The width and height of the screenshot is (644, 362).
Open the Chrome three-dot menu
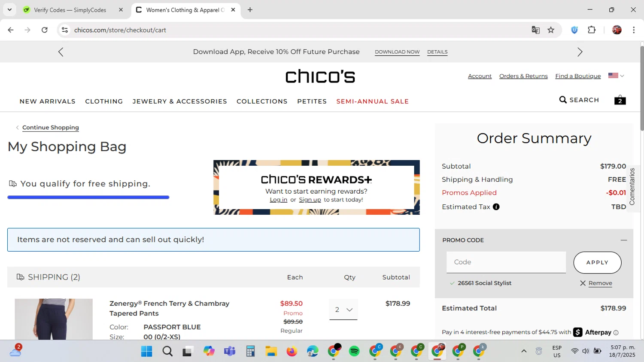634,30
